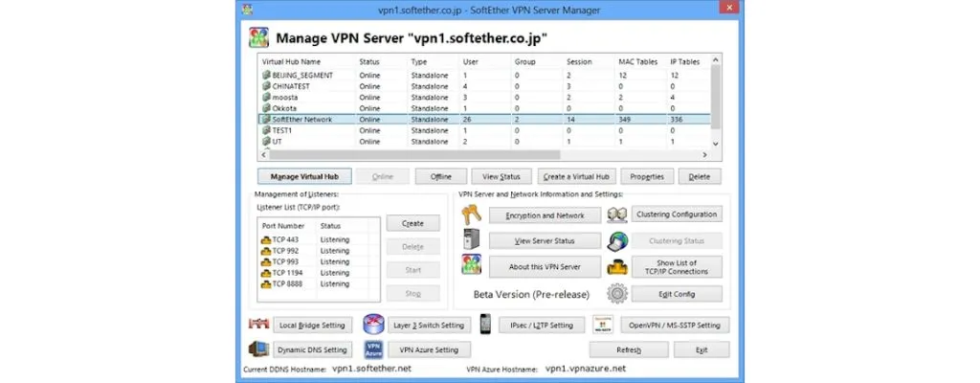Click the icon beside OpenVPN / MS-SSTP Setting
The height and width of the screenshot is (383, 980).
tap(603, 325)
